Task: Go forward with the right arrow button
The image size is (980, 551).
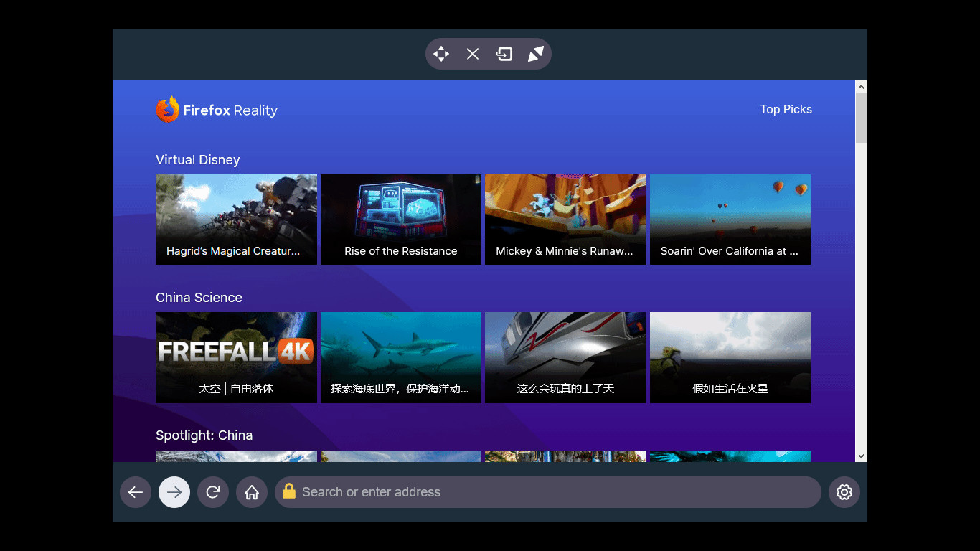Action: (x=174, y=492)
